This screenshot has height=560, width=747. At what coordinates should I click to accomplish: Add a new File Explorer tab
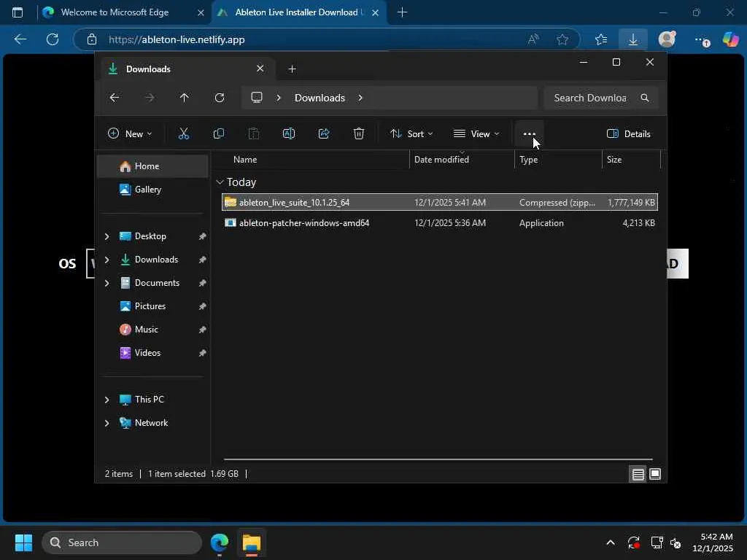(x=292, y=69)
